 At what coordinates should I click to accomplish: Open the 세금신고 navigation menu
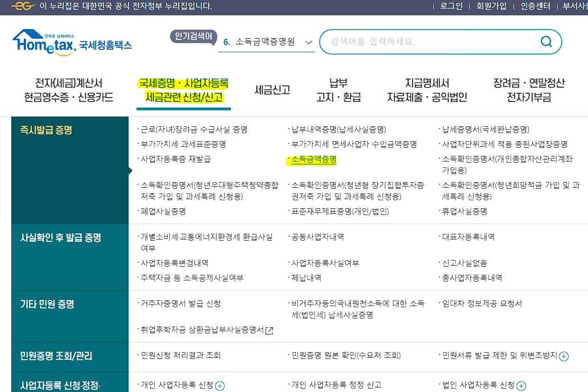point(271,89)
